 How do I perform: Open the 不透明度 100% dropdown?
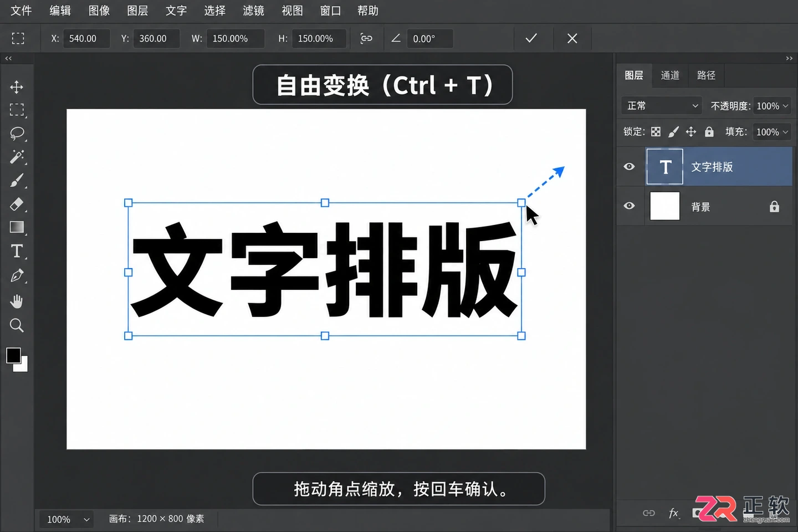[x=772, y=106]
